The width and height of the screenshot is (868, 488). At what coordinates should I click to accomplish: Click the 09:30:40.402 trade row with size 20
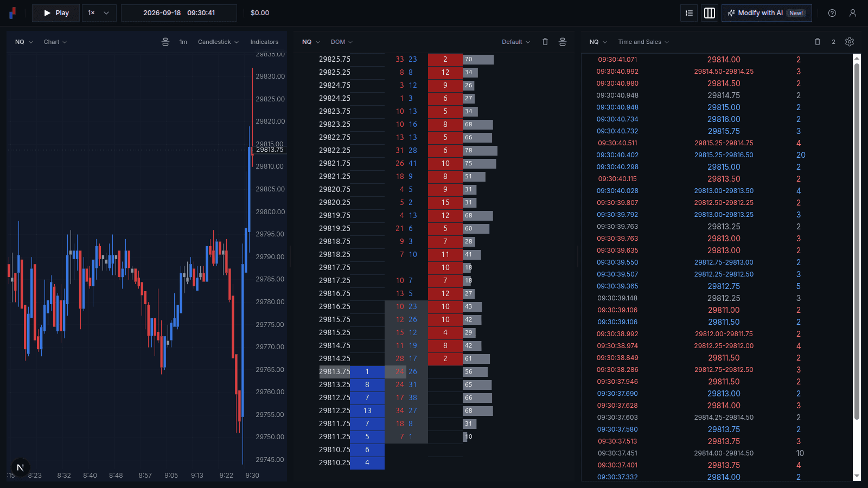click(x=718, y=155)
